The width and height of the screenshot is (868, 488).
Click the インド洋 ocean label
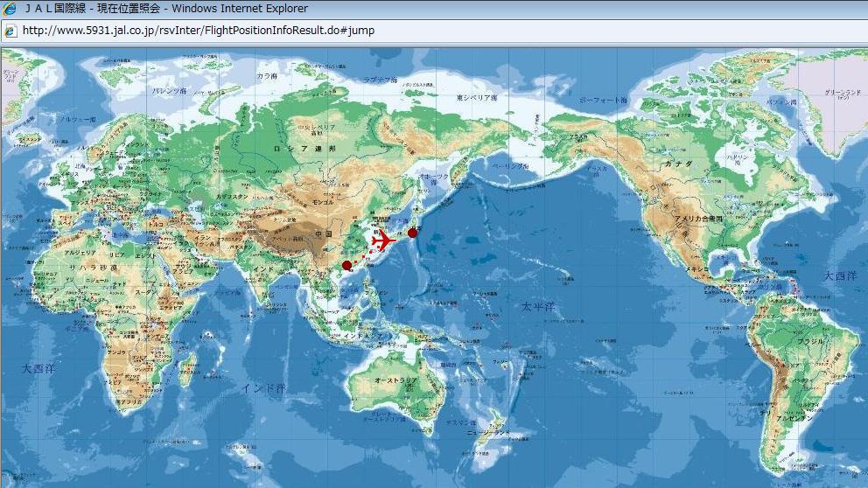[263, 387]
